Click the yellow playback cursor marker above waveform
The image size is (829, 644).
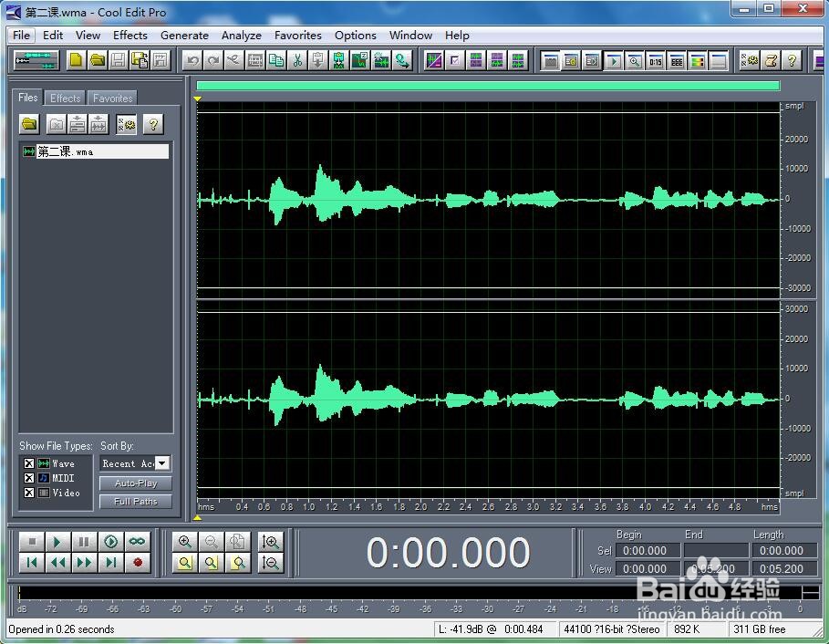[198, 99]
